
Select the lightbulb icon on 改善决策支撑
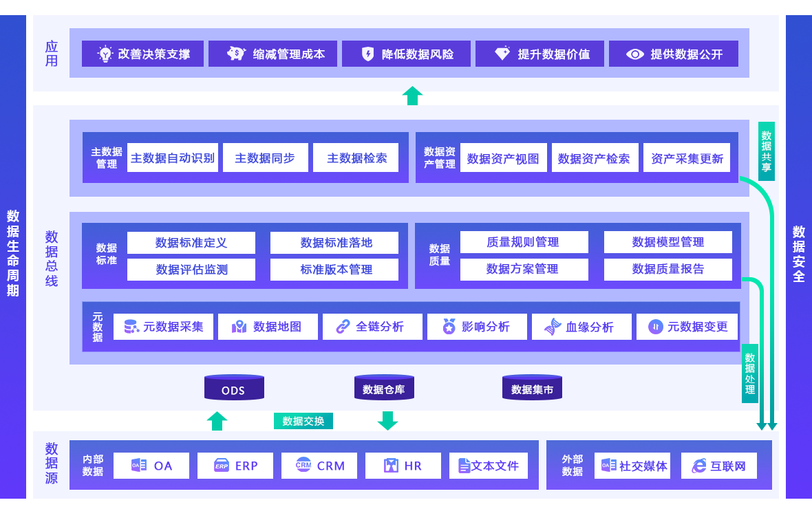pos(105,54)
